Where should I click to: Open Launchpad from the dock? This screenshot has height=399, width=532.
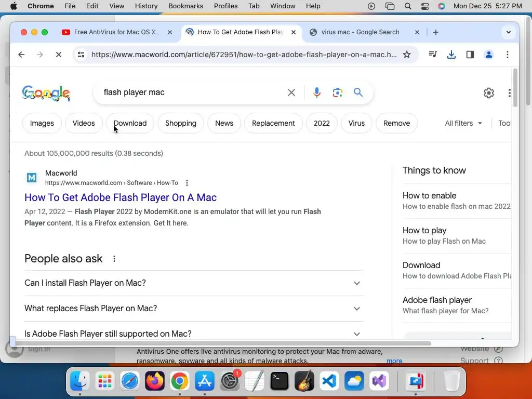(x=105, y=381)
